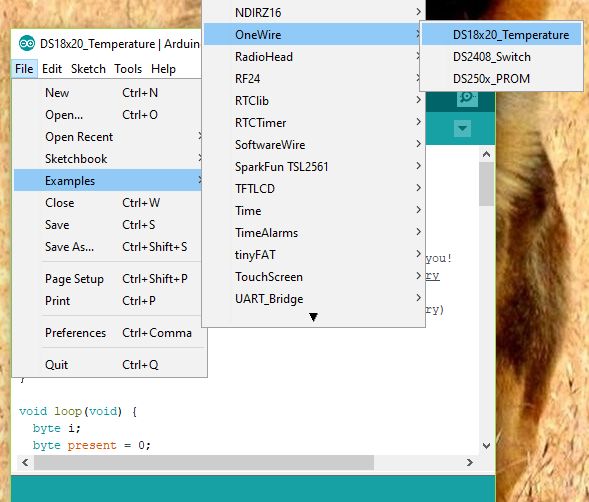Image resolution: width=589 pixels, height=502 pixels.
Task: Open the Edit menu
Action: [52, 69]
